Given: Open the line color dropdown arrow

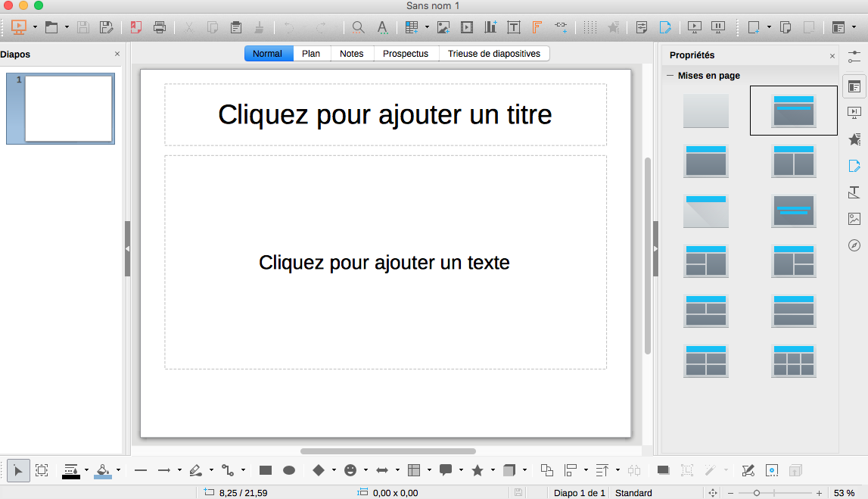Looking at the screenshot, I should (86, 471).
